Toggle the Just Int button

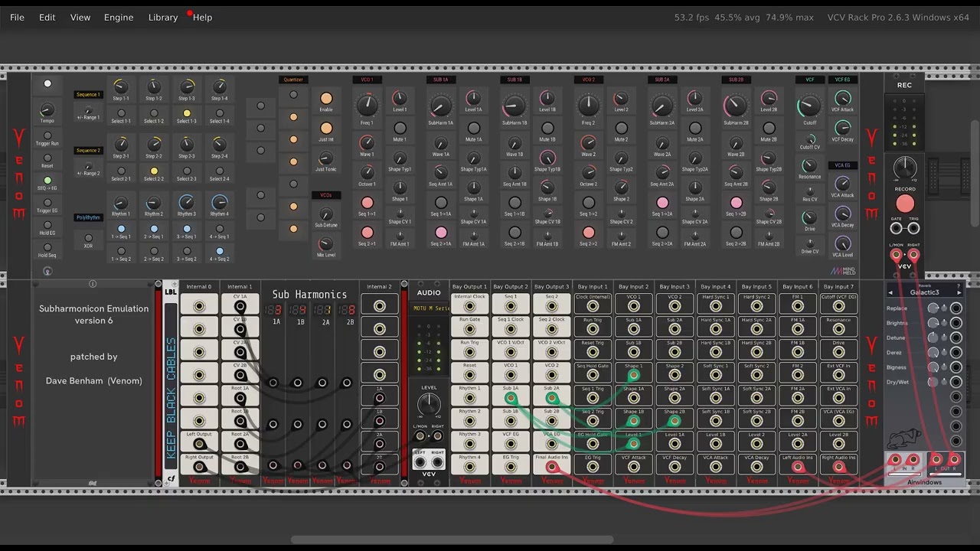[326, 128]
